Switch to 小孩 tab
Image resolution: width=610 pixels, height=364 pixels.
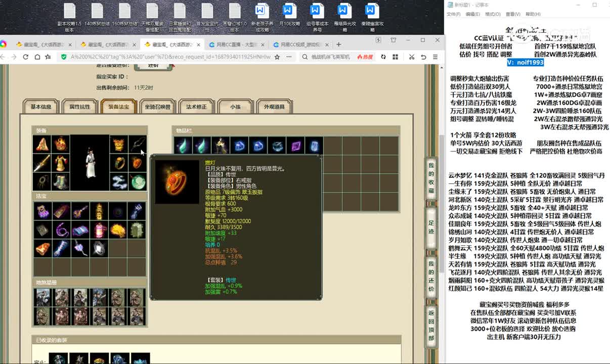(235, 107)
